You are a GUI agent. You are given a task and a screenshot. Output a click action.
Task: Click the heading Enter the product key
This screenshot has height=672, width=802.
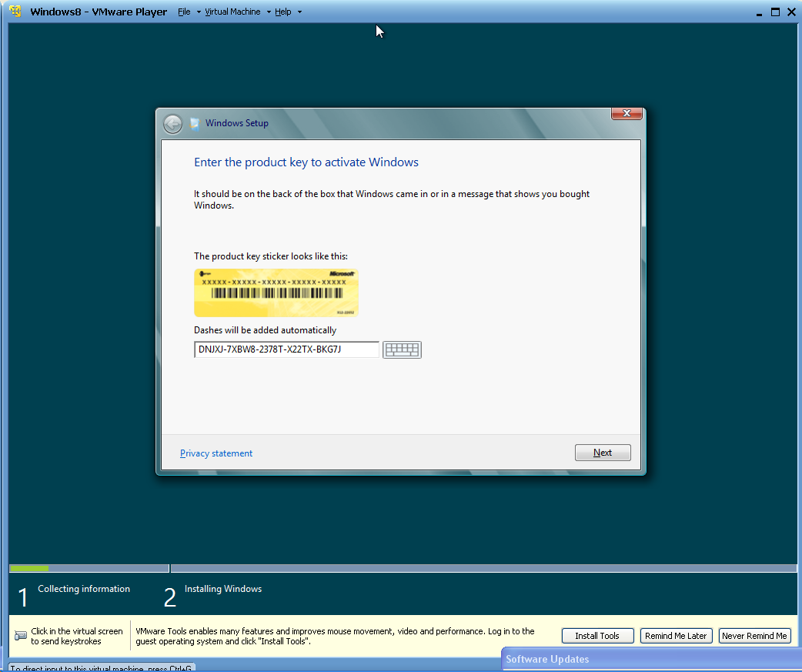click(x=306, y=162)
